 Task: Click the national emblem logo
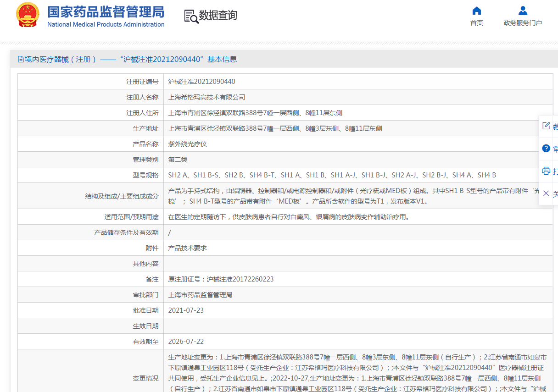click(x=28, y=15)
